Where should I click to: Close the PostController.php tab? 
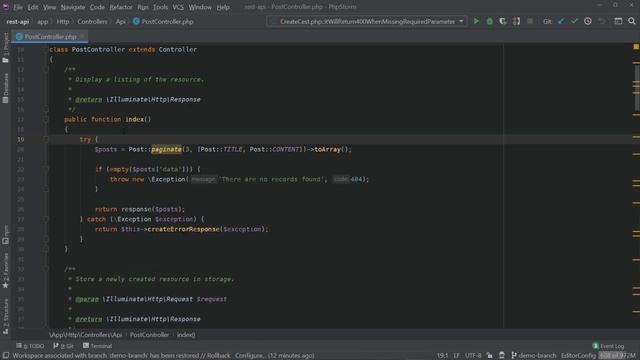click(x=82, y=36)
